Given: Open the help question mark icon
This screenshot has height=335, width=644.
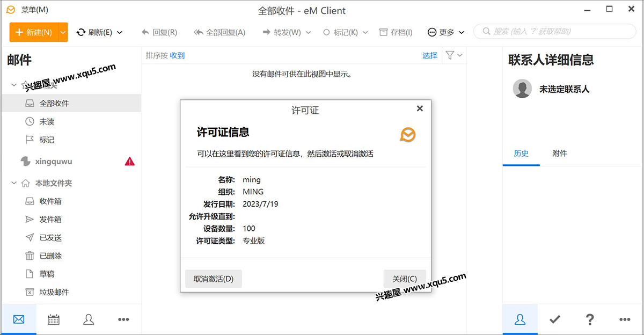Looking at the screenshot, I should 590,319.
